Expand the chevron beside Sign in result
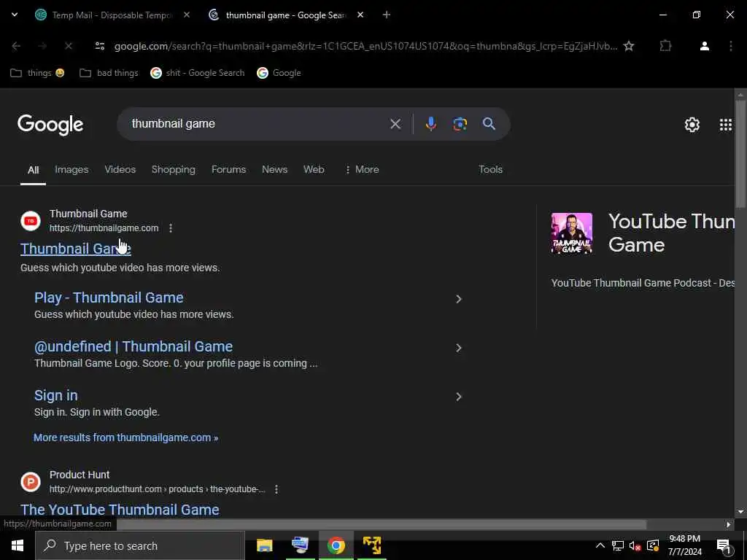The height and width of the screenshot is (560, 747). 458,397
